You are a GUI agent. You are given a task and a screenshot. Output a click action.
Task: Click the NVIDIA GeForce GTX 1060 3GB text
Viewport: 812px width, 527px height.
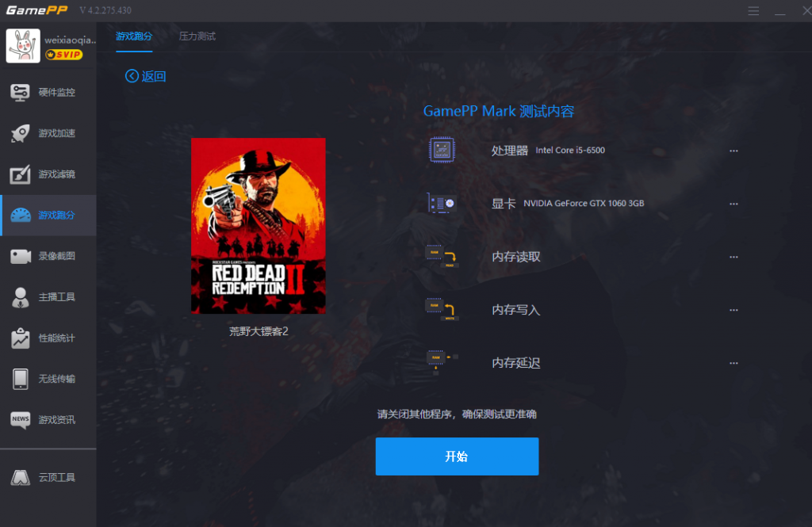pyautogui.click(x=584, y=204)
